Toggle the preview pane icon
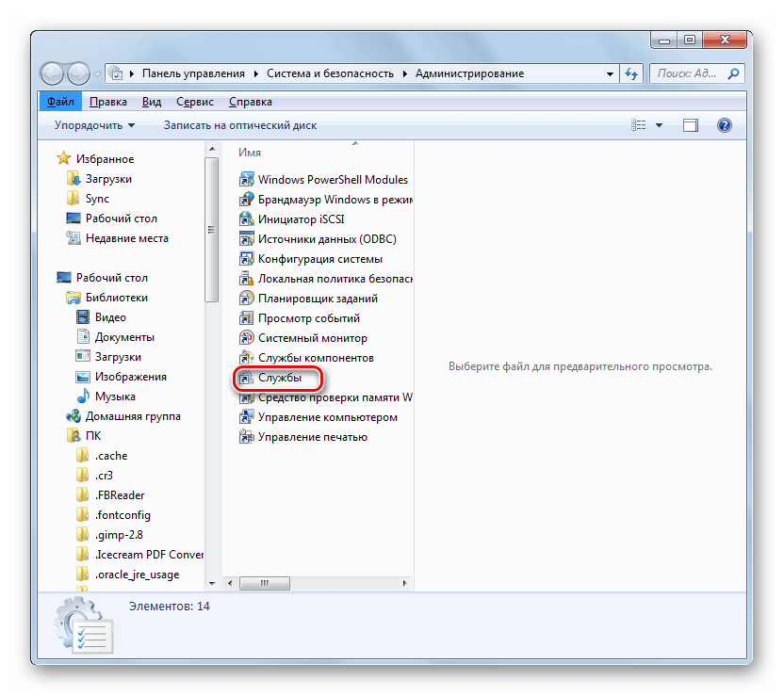Viewport: 784px width, 696px height. pyautogui.click(x=691, y=125)
